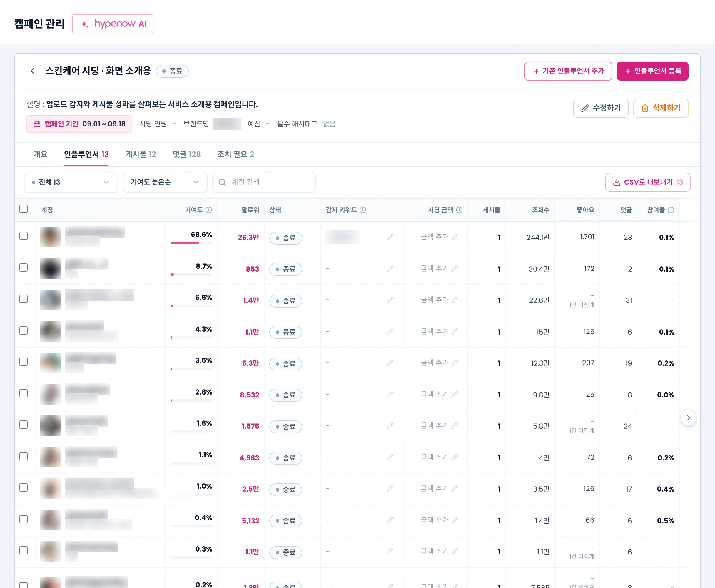Click contribution bar for 8.7% row
The height and width of the screenshot is (588, 715).
coord(191,274)
